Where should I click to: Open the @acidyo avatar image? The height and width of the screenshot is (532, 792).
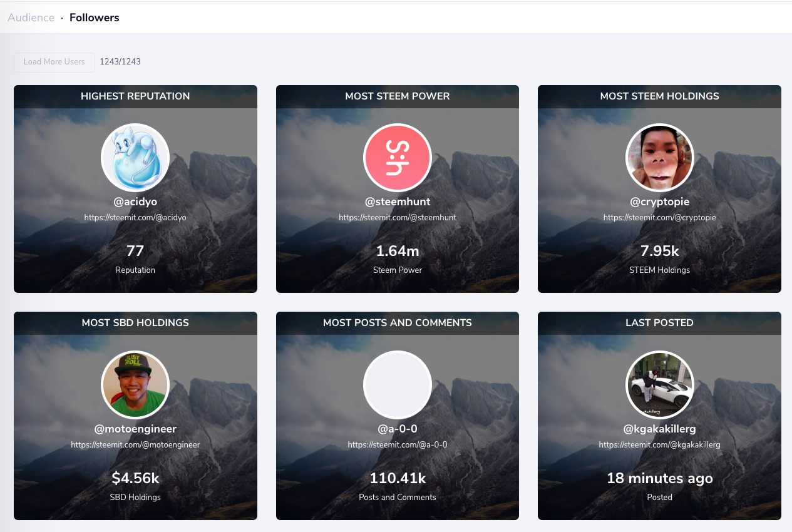pyautogui.click(x=135, y=158)
